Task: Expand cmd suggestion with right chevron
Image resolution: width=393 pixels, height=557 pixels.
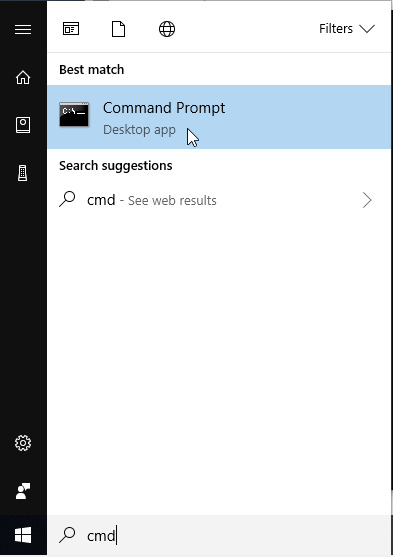Action: tap(367, 200)
